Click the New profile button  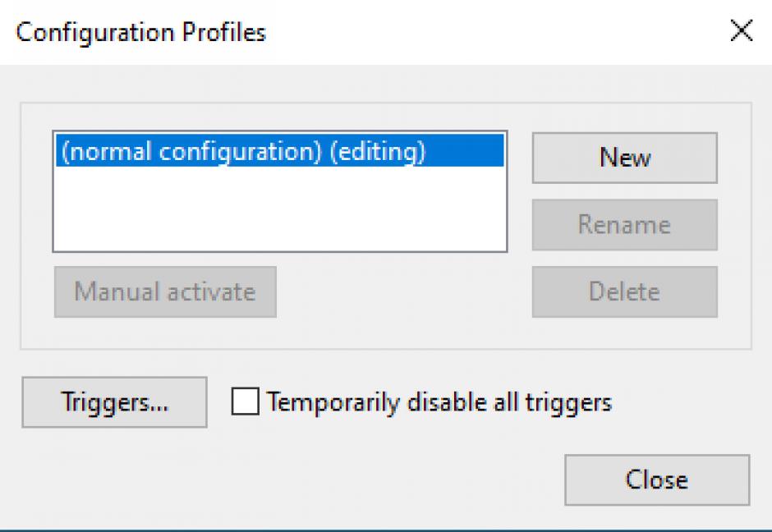click(x=624, y=158)
